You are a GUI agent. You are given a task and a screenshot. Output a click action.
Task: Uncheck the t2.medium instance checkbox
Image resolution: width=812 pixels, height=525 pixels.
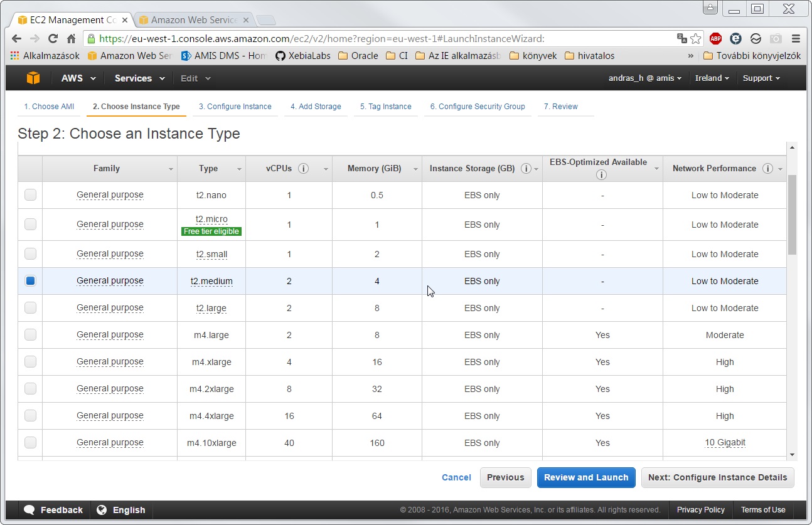pos(30,281)
